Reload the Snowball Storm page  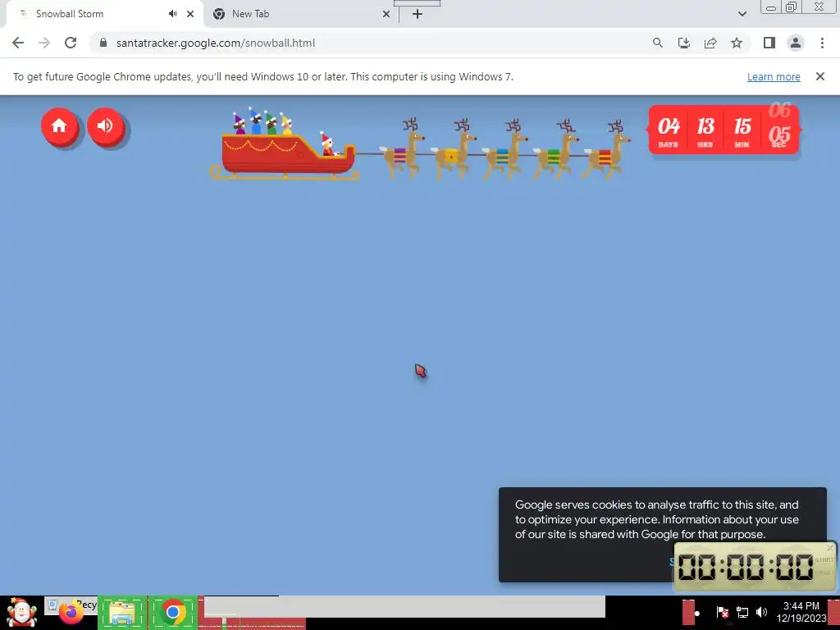pos(71,43)
